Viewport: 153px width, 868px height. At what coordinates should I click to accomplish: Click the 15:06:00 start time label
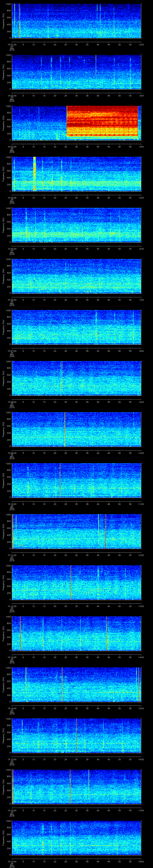[12, 300]
